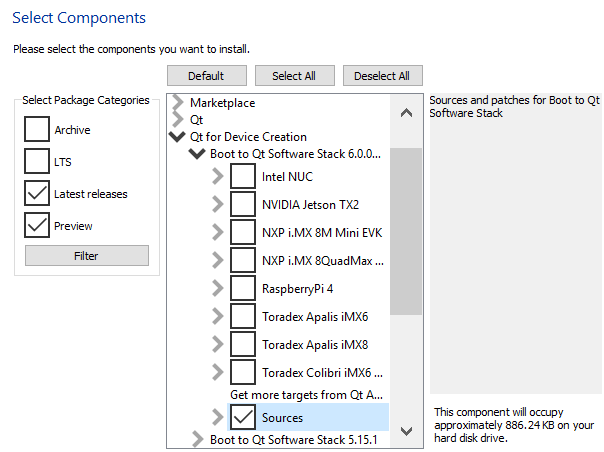604x452 pixels.
Task: Reset selection with Default button
Action: [x=205, y=76]
